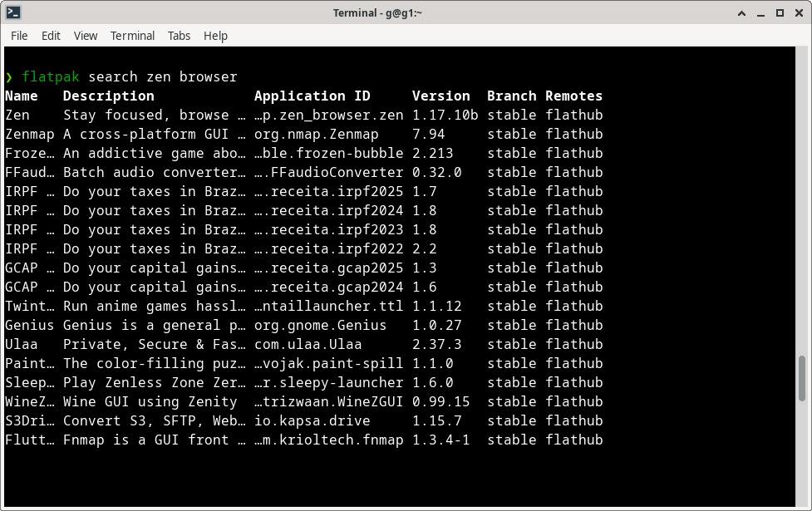
Task: Click the 'Description' column header
Action: (x=109, y=96)
